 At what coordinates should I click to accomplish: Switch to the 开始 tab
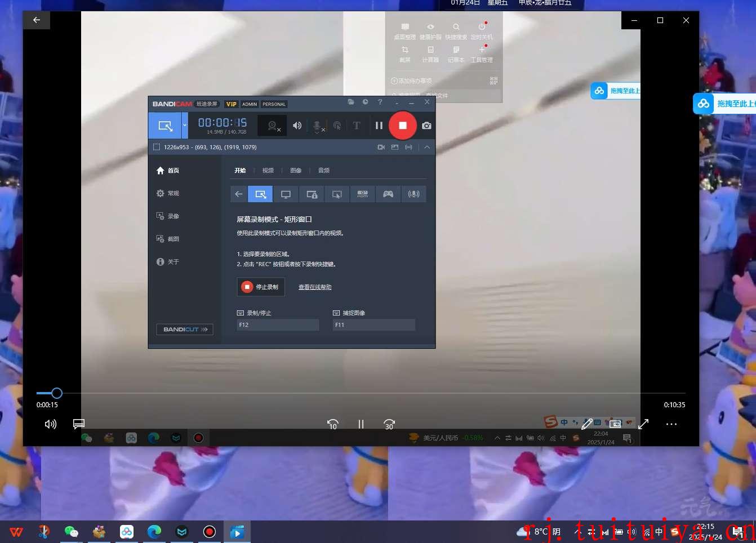240,171
